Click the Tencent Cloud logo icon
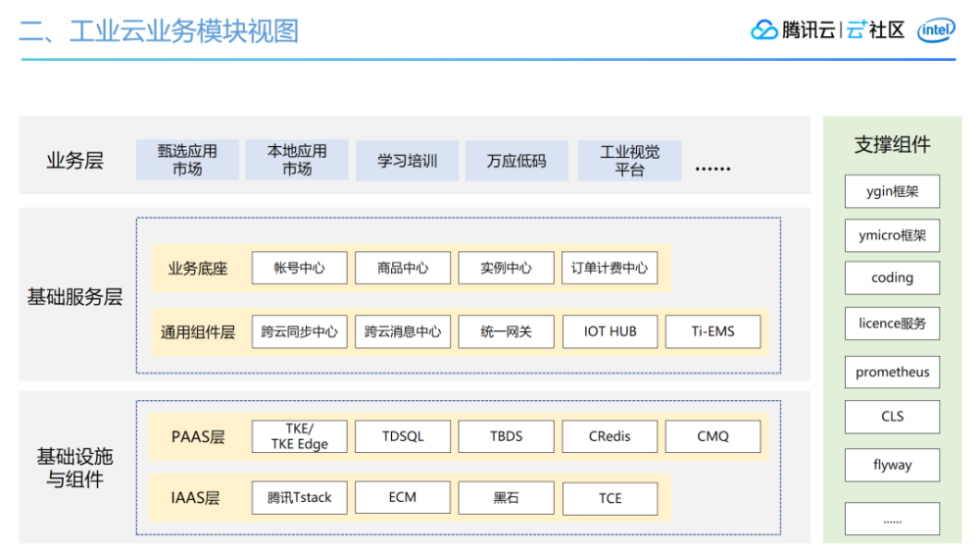The height and width of the screenshot is (550, 980). point(763,29)
